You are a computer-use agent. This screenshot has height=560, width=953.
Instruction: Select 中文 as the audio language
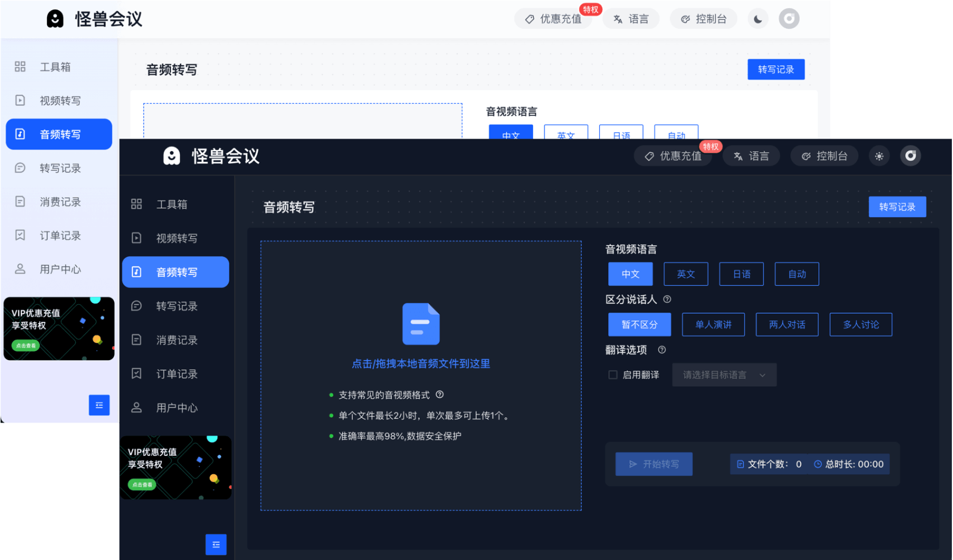[630, 274]
